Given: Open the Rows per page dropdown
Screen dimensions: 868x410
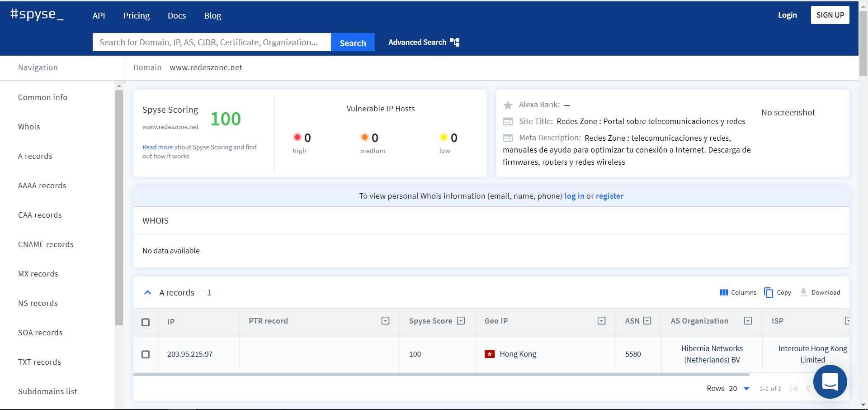Looking at the screenshot, I should pos(746,389).
